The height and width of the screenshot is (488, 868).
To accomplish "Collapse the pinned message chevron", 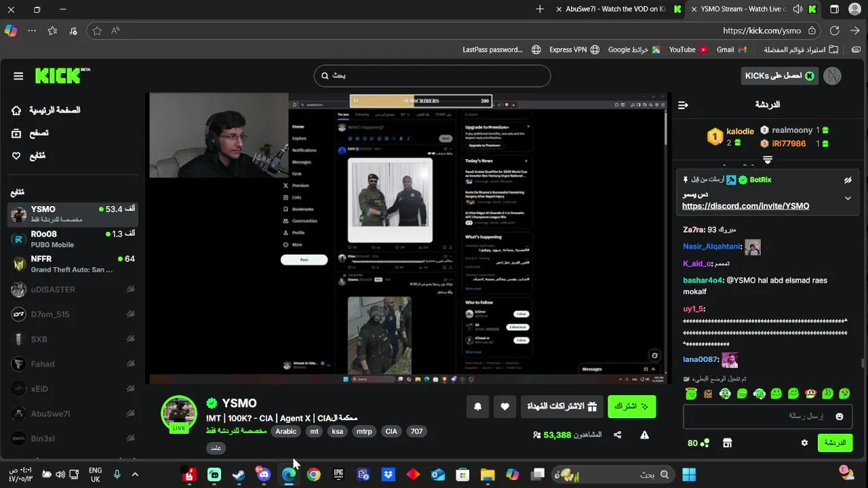I will tap(848, 199).
